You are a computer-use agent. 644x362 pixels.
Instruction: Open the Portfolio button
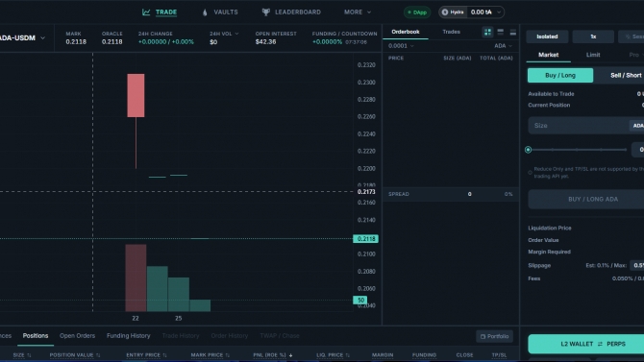(494, 336)
